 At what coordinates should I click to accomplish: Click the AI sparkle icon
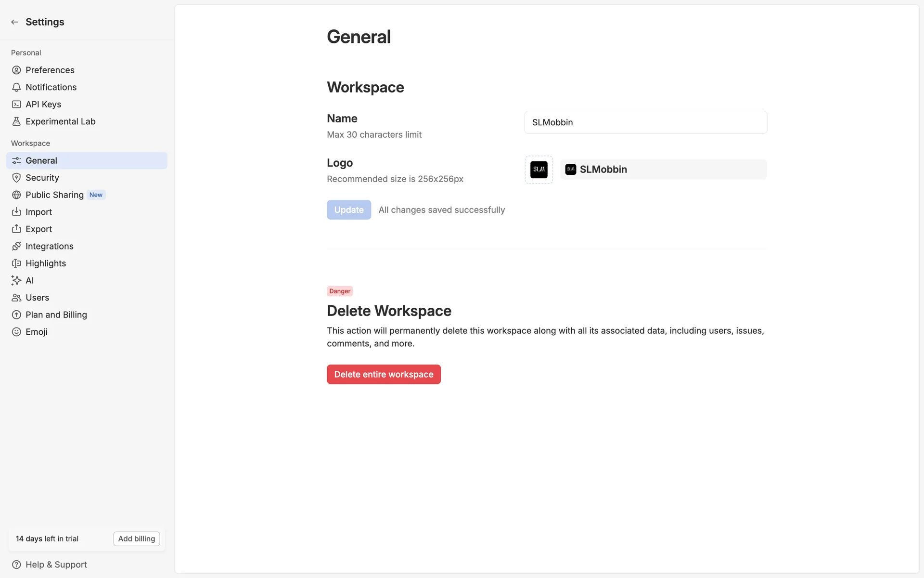coord(16,280)
